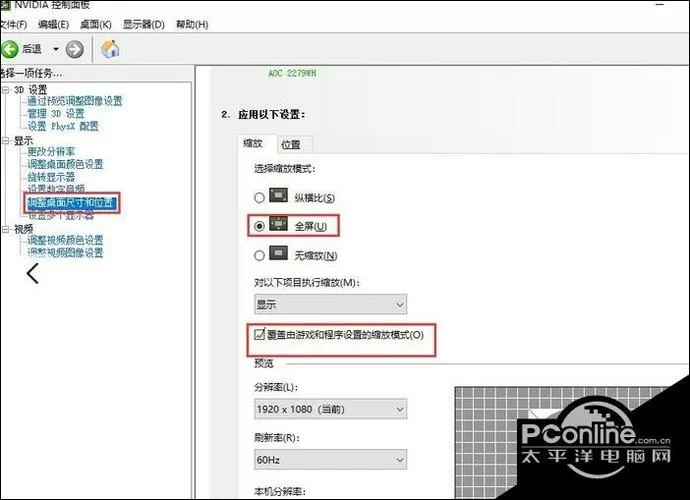Open 设置 PhysX 配置 link
Image resolution: width=690 pixels, height=500 pixels.
(63, 126)
